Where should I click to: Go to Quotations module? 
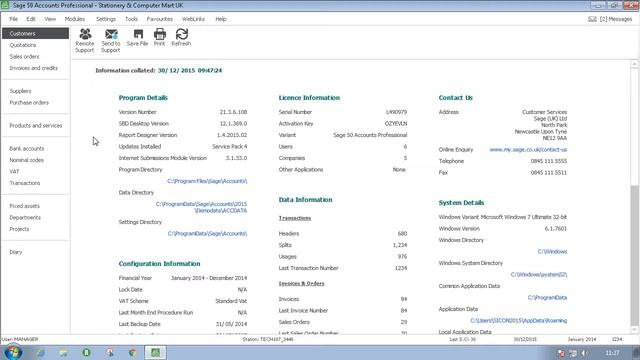coord(23,45)
